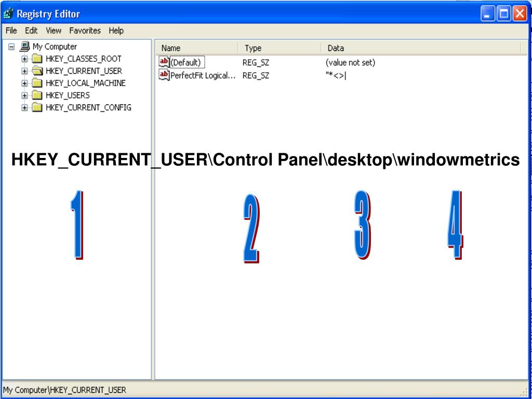Click the Registry Editor title bar icon

(x=8, y=14)
